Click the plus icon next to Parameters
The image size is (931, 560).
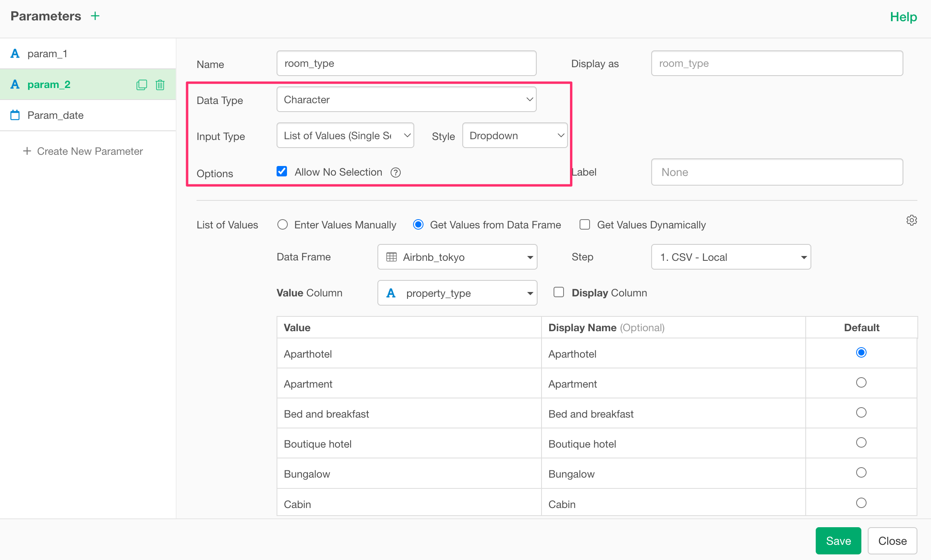pyautogui.click(x=95, y=16)
